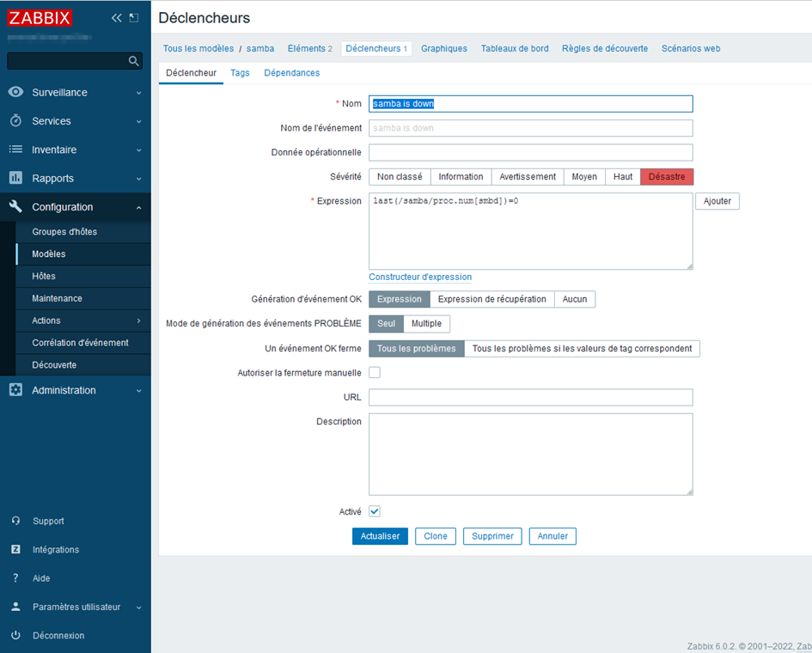Expand the Inventaire menu section

point(76,150)
